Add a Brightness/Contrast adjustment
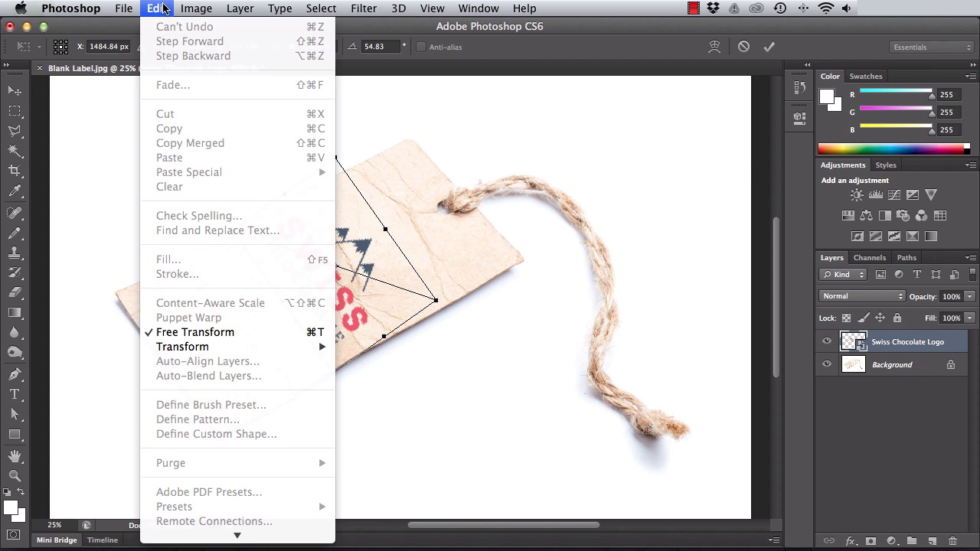The image size is (980, 551). pyautogui.click(x=857, y=195)
